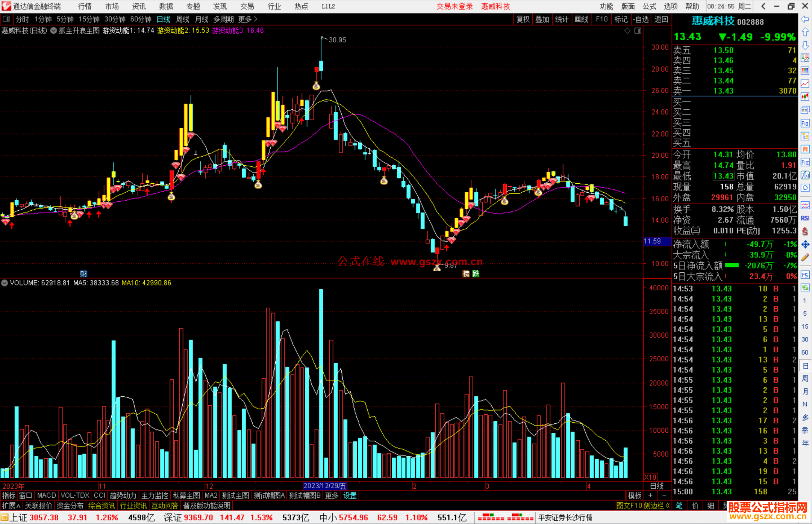The width and height of the screenshot is (812, 524).
Task: Select the pencil drawing tool icon
Action: [805, 257]
